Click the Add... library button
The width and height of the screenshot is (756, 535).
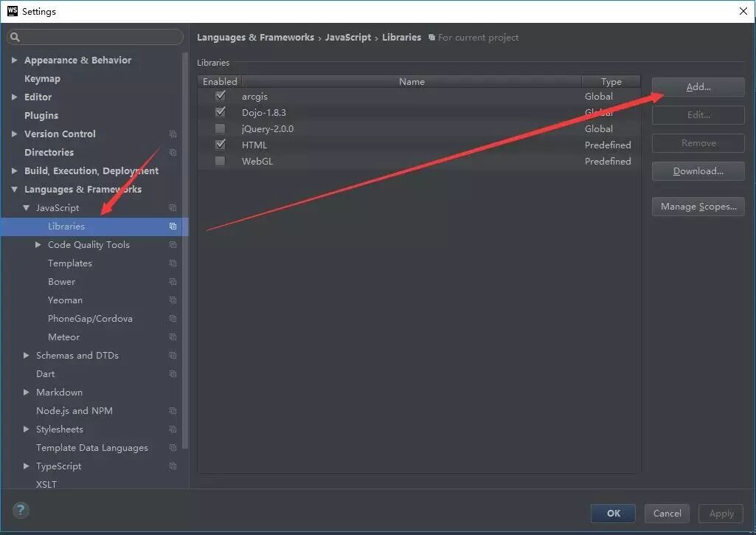tap(698, 87)
